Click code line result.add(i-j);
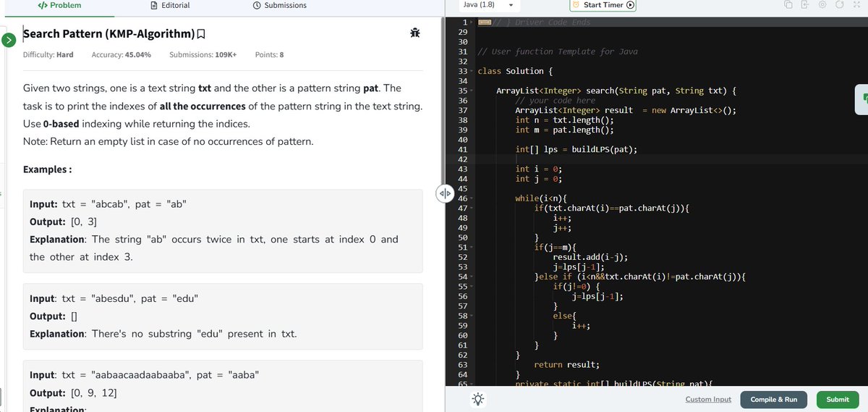This screenshot has width=868, height=412. click(590, 257)
